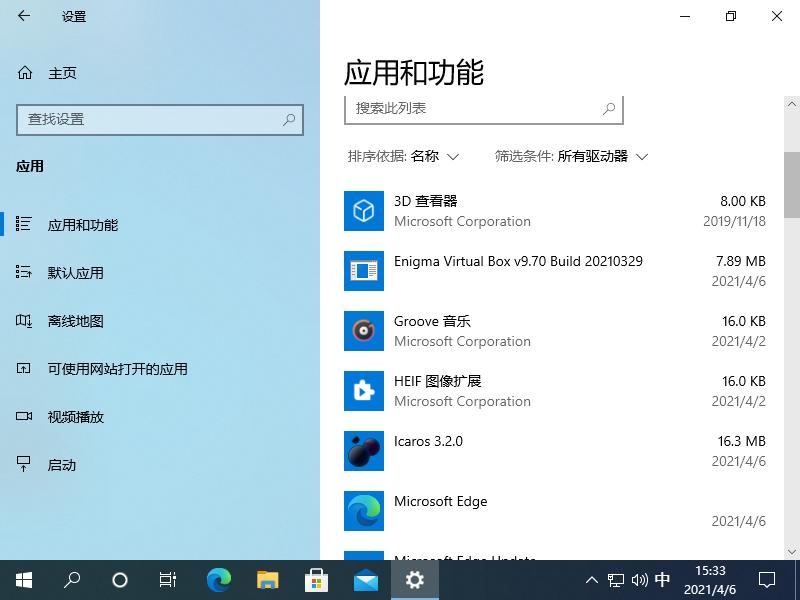Select 启动 in the sidebar
This screenshot has width=800, height=600.
(61, 465)
